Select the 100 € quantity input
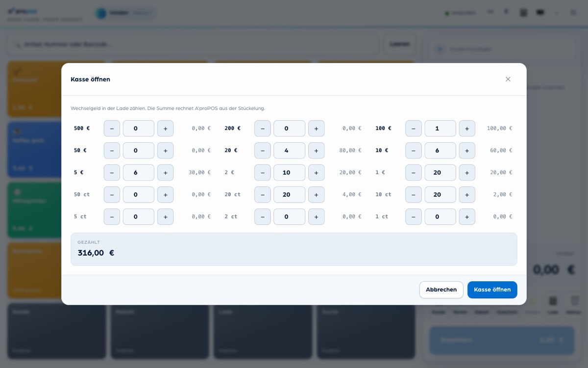 coord(441,129)
